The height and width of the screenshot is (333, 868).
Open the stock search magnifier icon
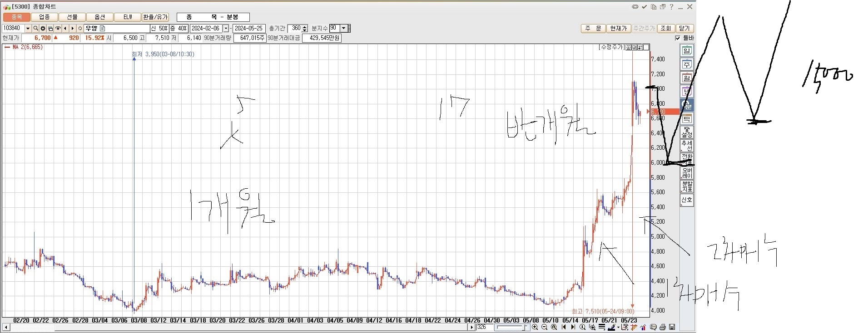pos(35,29)
